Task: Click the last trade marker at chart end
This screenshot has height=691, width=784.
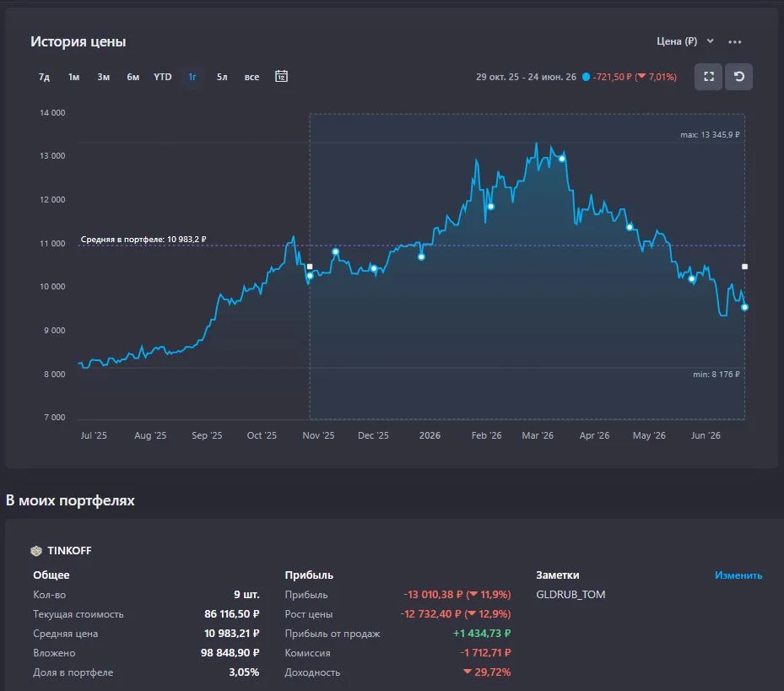Action: coord(744,307)
